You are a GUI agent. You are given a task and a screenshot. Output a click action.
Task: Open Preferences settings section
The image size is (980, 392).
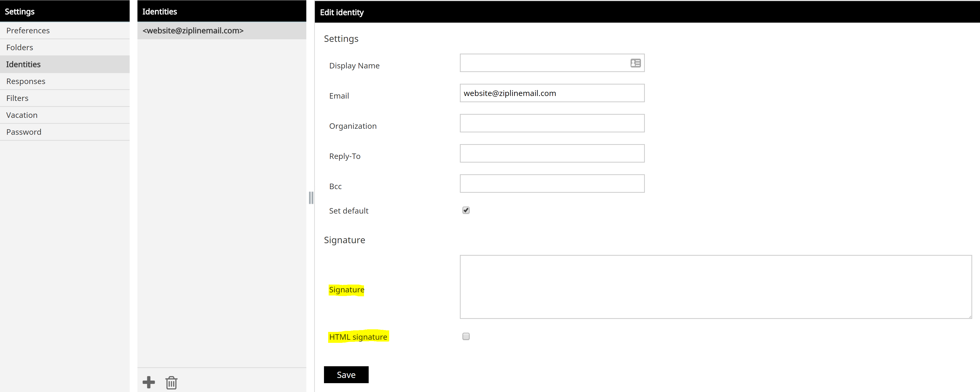point(65,30)
